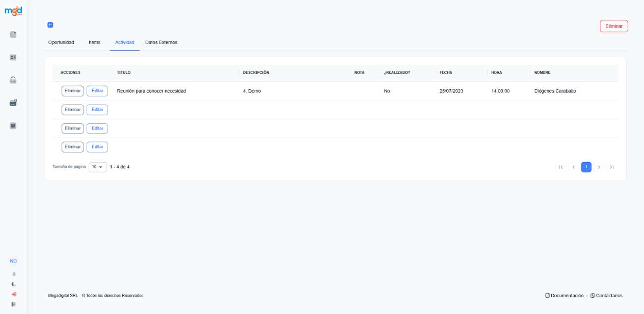Open the Datos Externos tab
Viewport: 644px width, 314px height.
pos(161,43)
